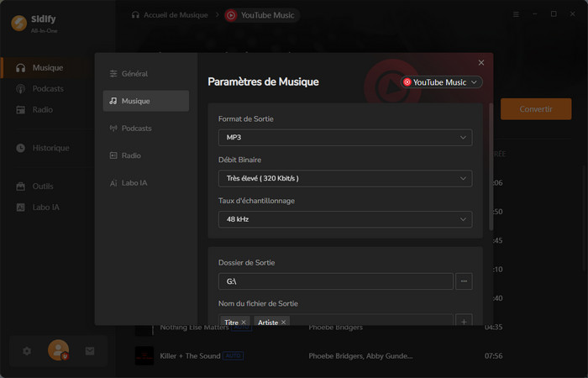This screenshot has height=378, width=588.
Task: Expand the Taux d'échantillonnage 48 kHz dropdown
Action: coord(345,219)
